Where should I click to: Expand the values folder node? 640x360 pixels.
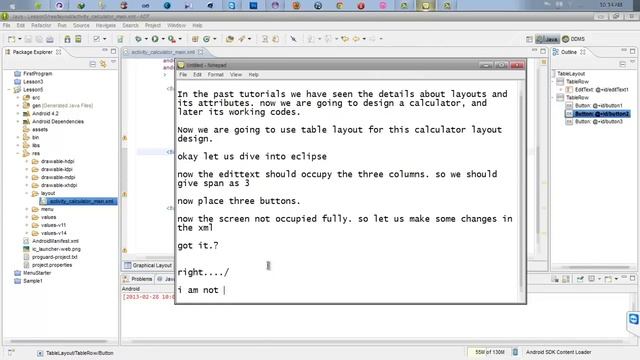pos(27,217)
